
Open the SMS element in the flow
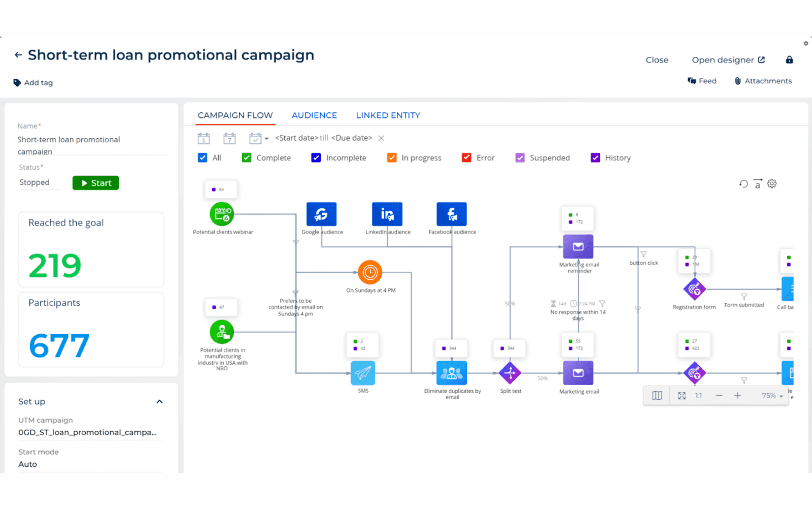tap(362, 373)
